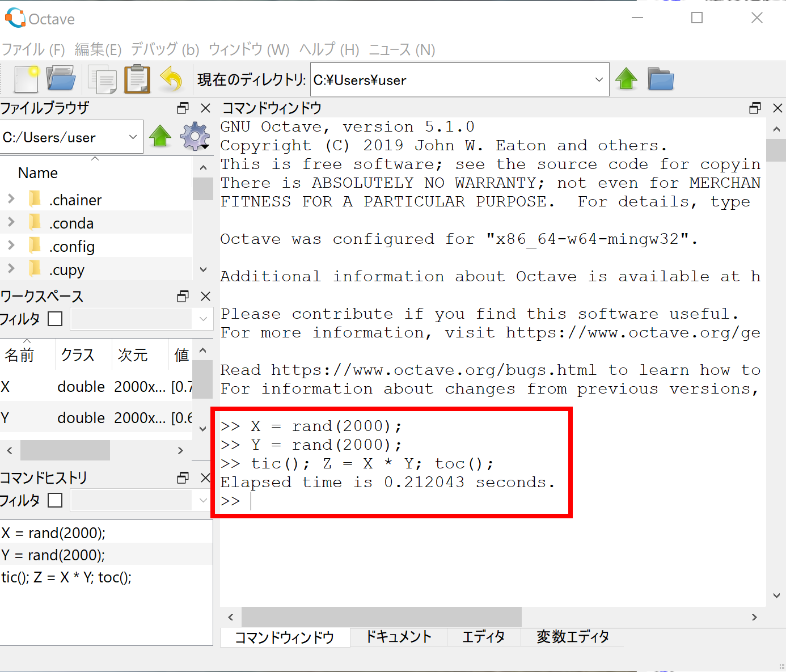The image size is (786, 672).
Task: Enable the ワークスペース filter checkbox
Action: (55, 319)
